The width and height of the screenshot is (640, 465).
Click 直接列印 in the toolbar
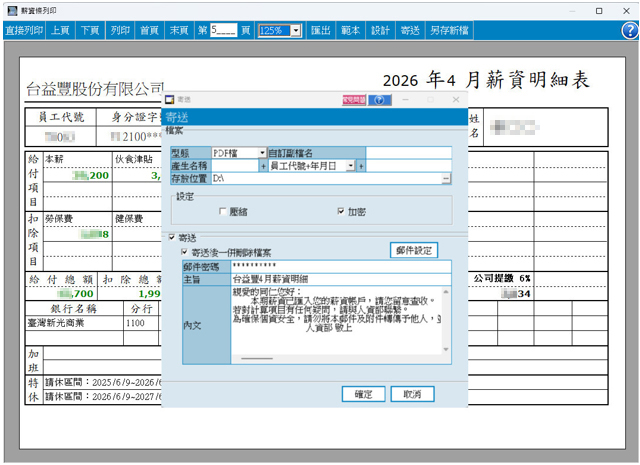24,31
